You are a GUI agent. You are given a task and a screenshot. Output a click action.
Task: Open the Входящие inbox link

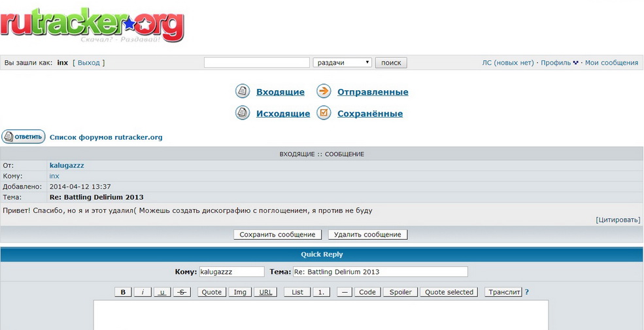pos(280,92)
